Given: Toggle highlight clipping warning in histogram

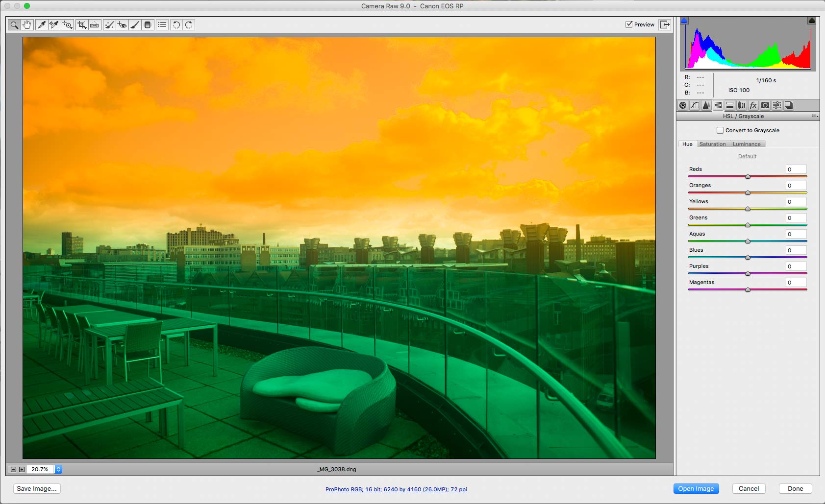Looking at the screenshot, I should click(x=812, y=21).
